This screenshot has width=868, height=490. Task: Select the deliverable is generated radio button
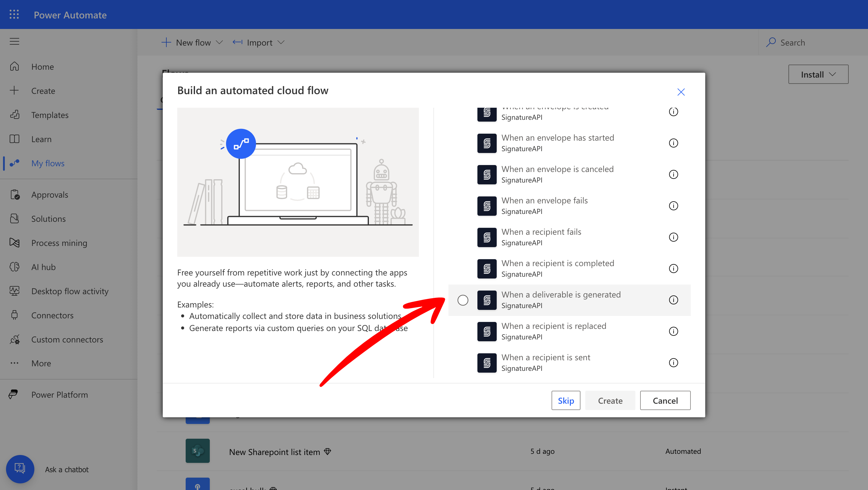(x=463, y=300)
